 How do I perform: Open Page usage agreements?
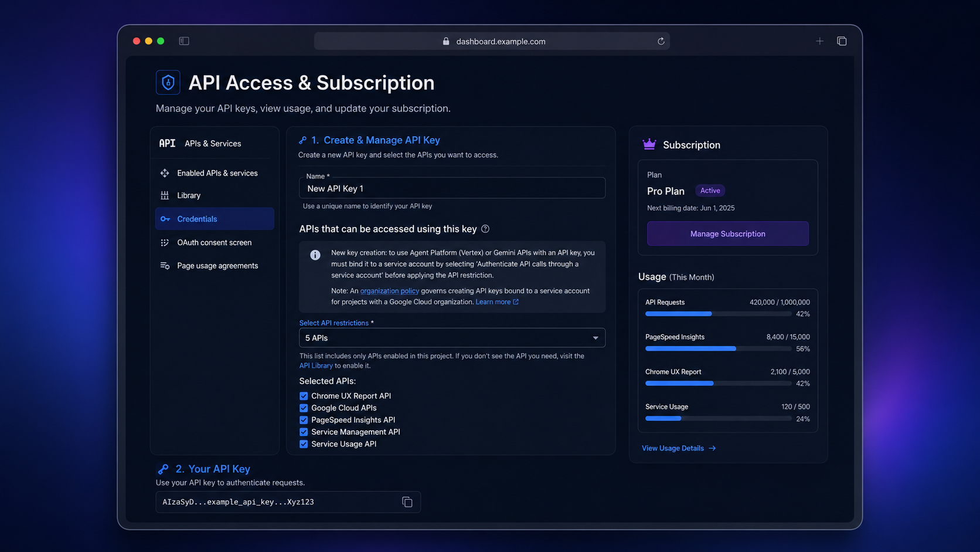(x=215, y=266)
